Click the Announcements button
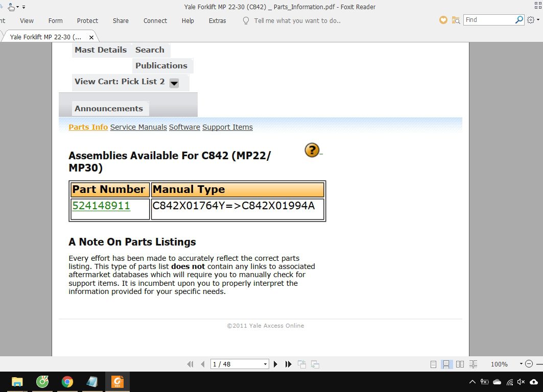Image resolution: width=543 pixels, height=392 pixels. click(109, 109)
